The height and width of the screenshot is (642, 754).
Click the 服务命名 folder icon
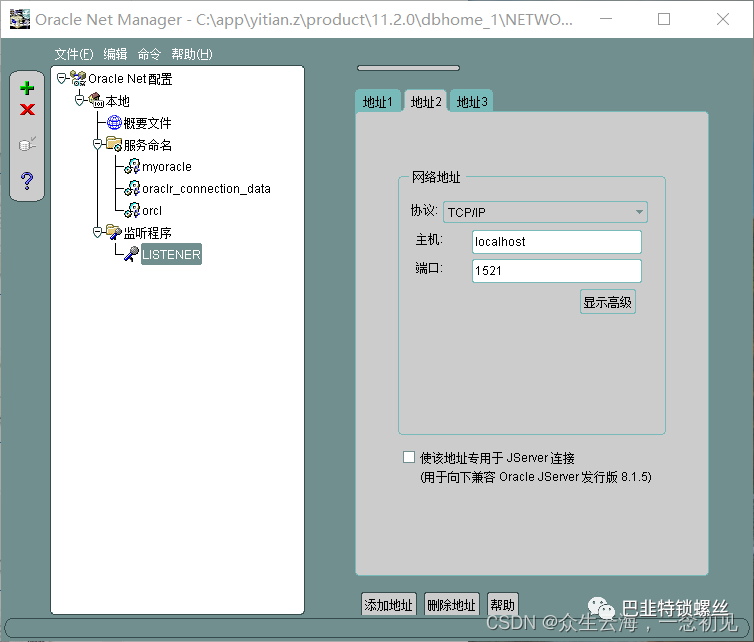click(x=114, y=144)
